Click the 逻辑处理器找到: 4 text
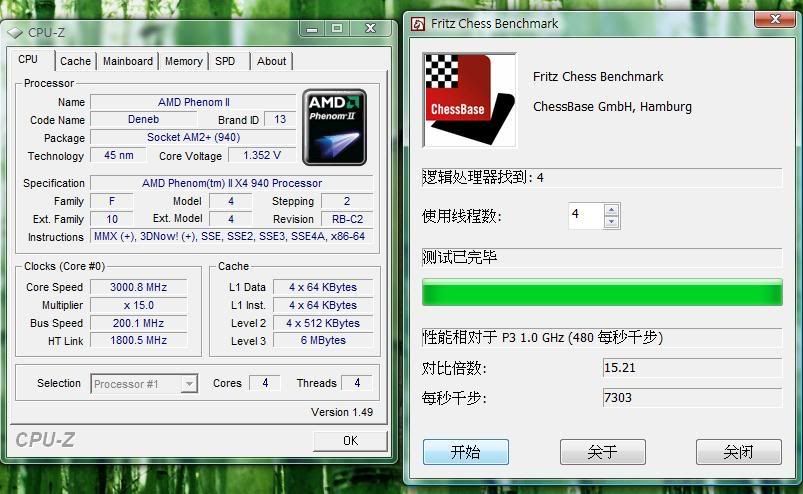 (483, 177)
